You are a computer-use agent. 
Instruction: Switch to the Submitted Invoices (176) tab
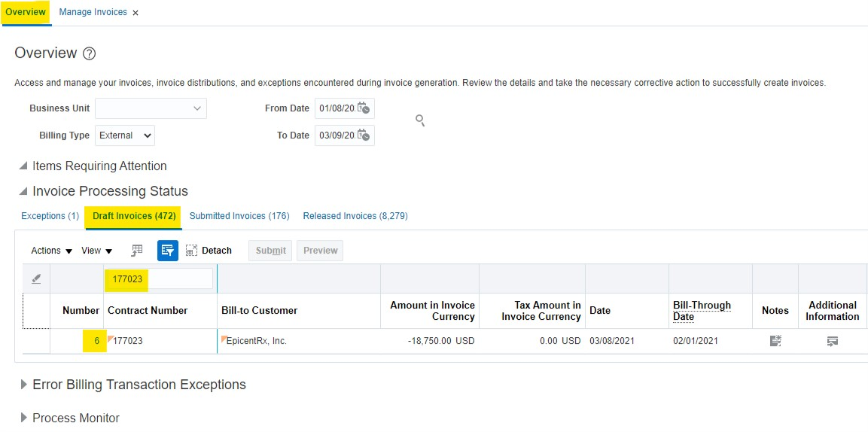(239, 216)
